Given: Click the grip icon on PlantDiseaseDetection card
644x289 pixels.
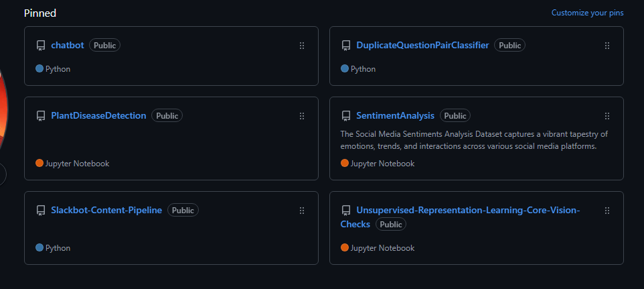Looking at the screenshot, I should coord(302,116).
